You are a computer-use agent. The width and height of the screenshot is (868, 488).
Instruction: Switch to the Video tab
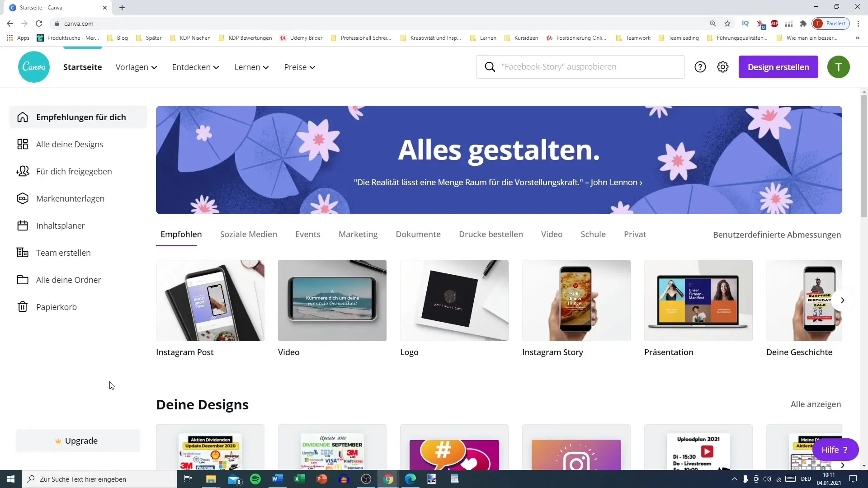pos(552,235)
